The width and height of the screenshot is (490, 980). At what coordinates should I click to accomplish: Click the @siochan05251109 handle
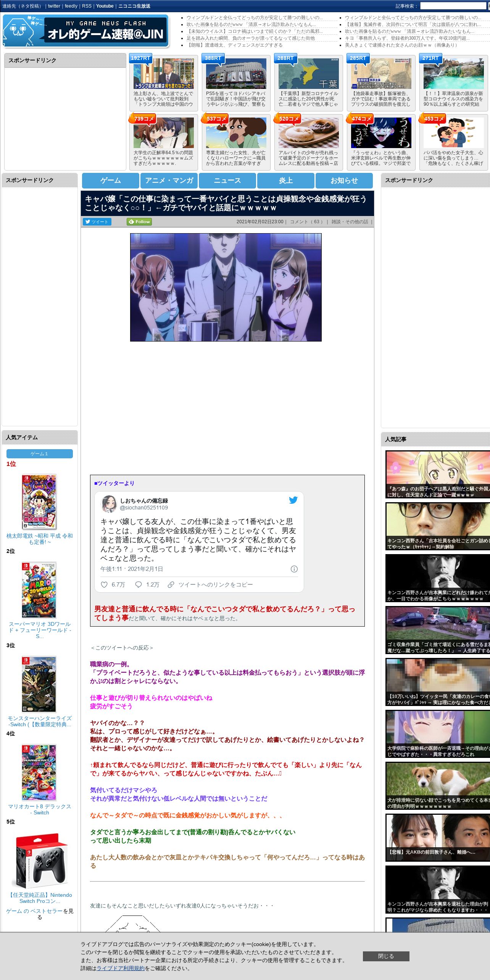coord(144,508)
